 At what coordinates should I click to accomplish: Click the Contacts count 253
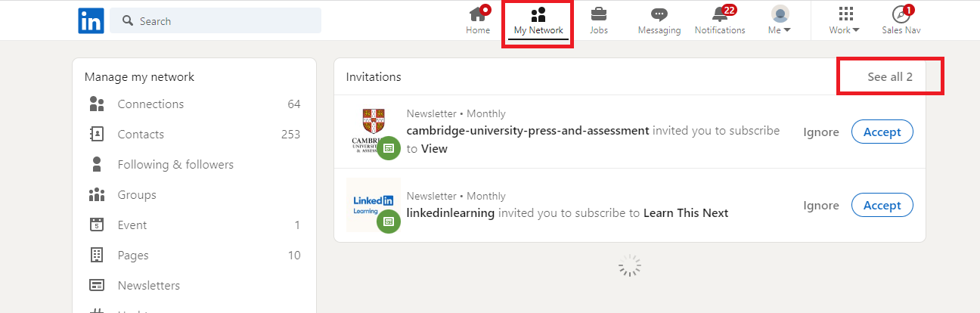(290, 135)
